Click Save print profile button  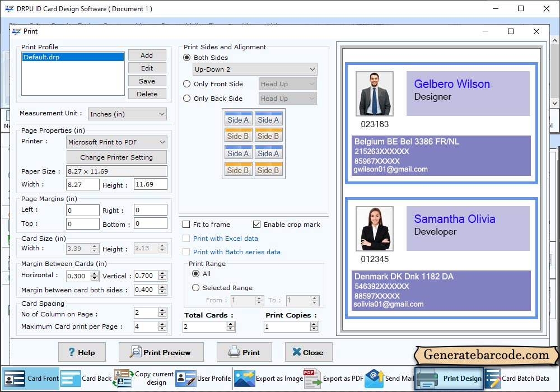(147, 81)
